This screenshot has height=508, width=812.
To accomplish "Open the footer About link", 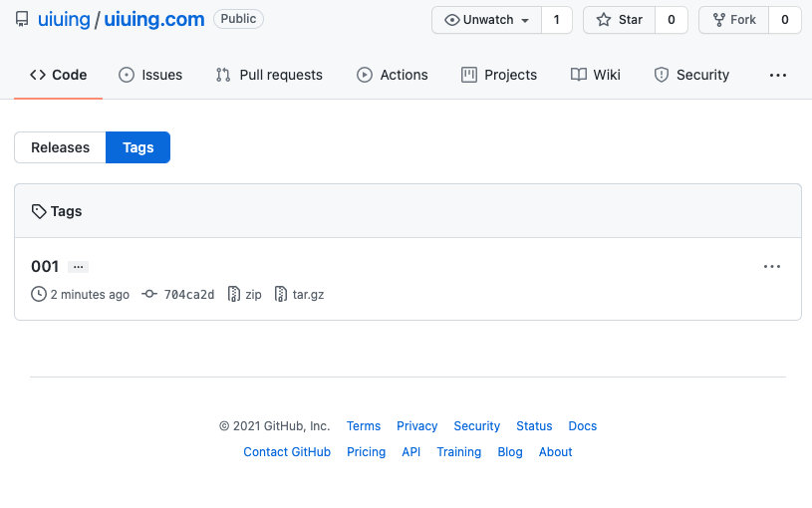I will pos(555,452).
